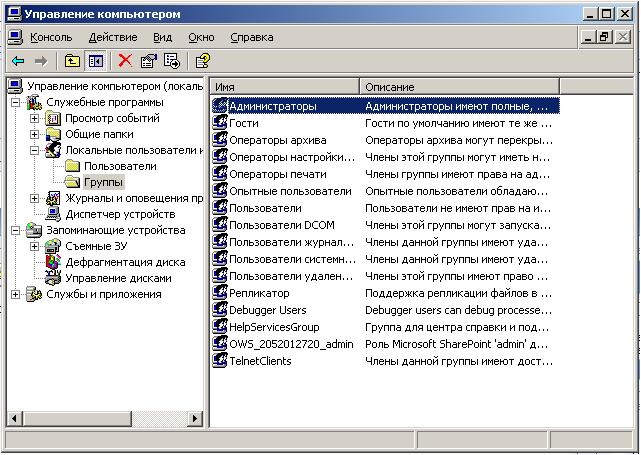Image resolution: width=641 pixels, height=455 pixels.
Task: Click the Просмотр событий icon
Action: 53,119
